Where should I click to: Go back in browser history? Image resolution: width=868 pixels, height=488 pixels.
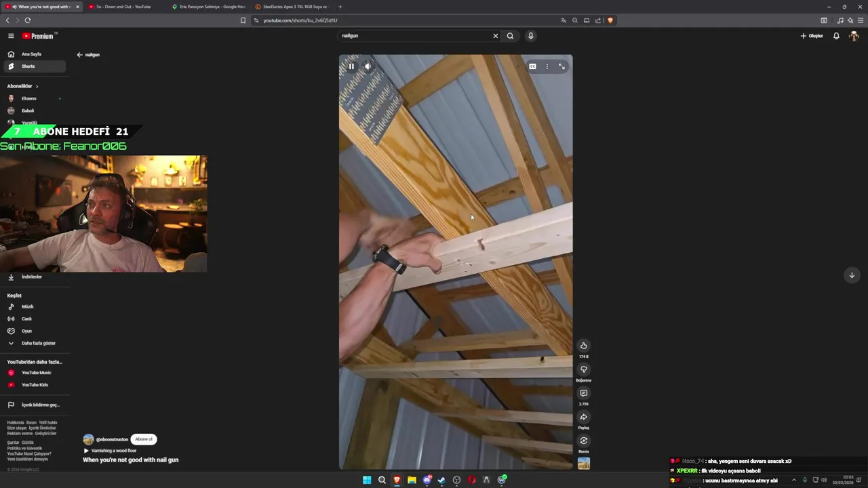(7, 20)
